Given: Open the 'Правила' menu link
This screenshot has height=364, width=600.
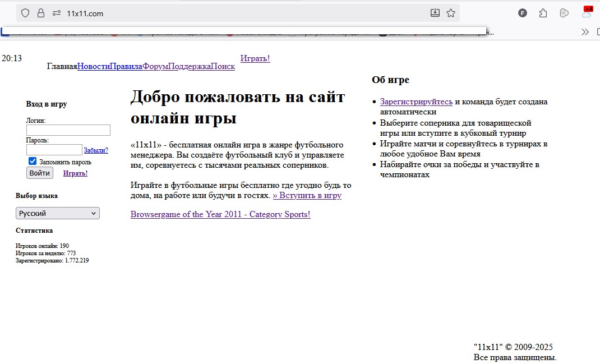Looking at the screenshot, I should [126, 66].
